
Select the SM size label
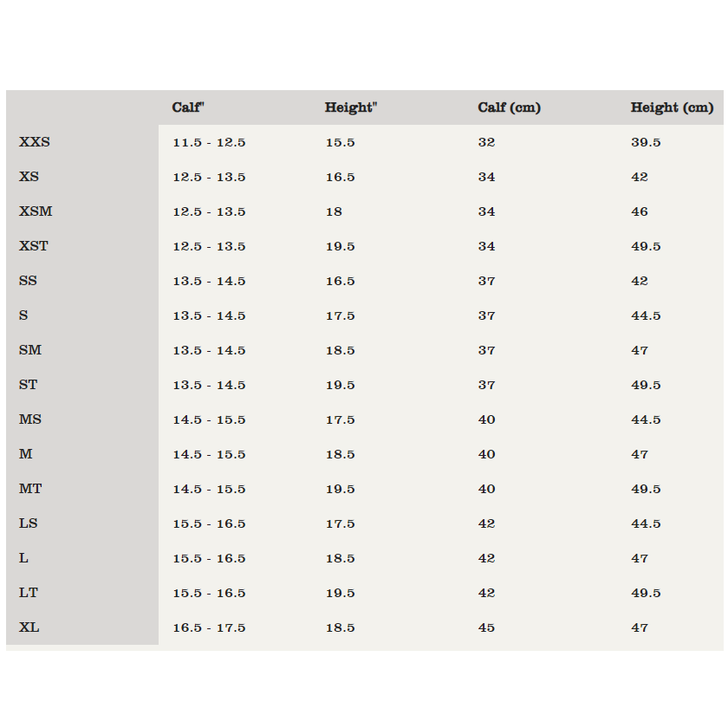pyautogui.click(x=30, y=349)
